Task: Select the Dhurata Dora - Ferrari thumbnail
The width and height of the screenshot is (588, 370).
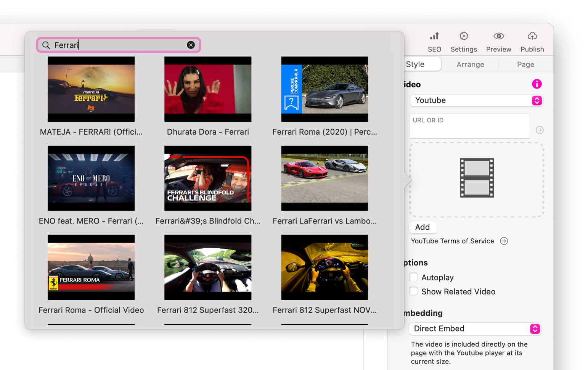Action: point(208,89)
